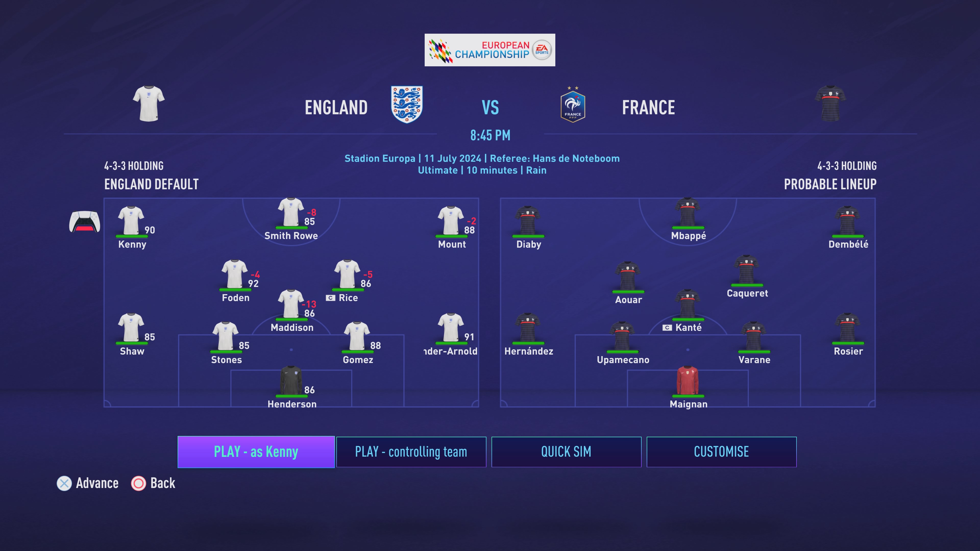This screenshot has width=980, height=551.
Task: Click the France federation crest
Action: tap(572, 105)
